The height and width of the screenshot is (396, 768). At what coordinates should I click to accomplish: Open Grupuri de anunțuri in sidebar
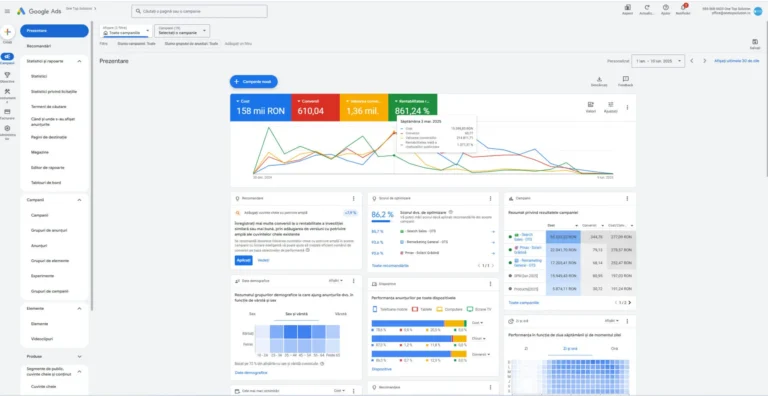click(x=49, y=230)
